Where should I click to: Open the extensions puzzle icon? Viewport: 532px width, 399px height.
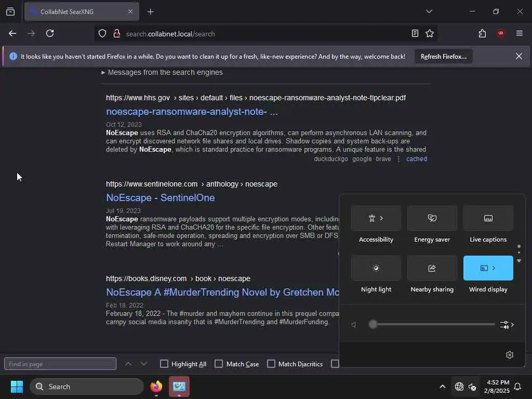[482, 34]
